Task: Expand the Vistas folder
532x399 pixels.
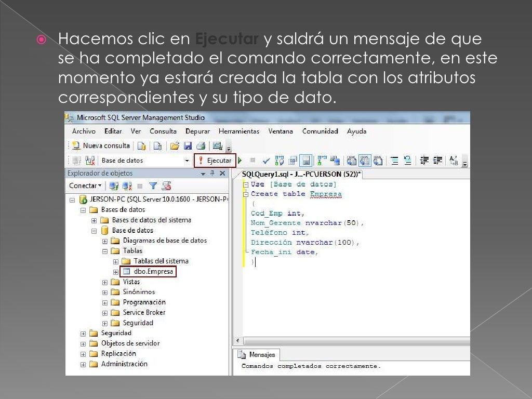Action: point(105,282)
